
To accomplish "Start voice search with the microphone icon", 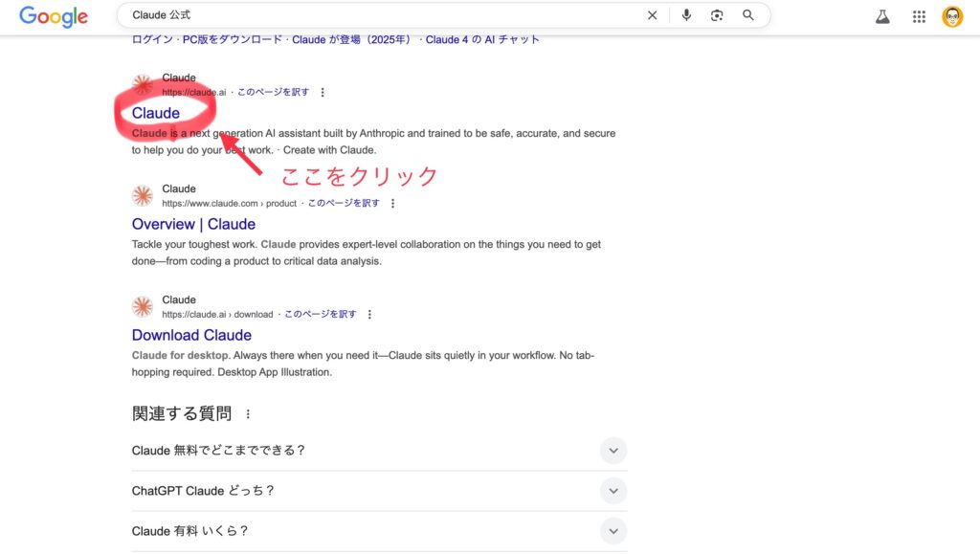I will [686, 15].
